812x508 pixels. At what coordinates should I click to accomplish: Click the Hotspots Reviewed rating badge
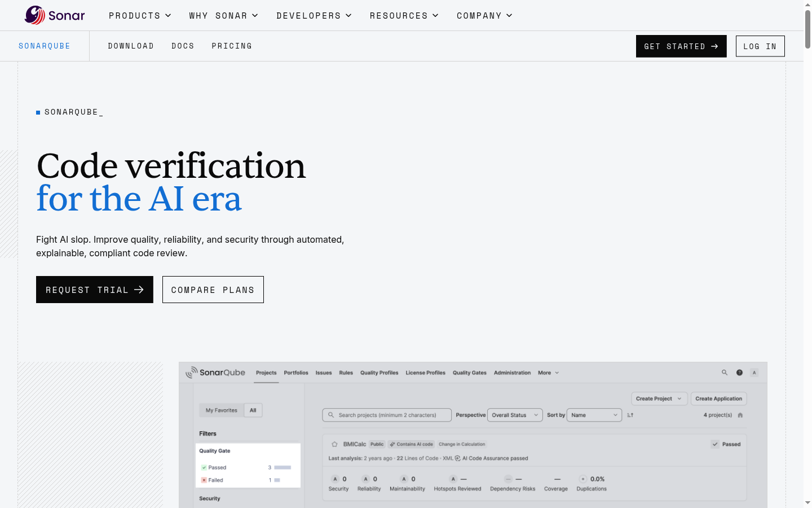point(453,479)
